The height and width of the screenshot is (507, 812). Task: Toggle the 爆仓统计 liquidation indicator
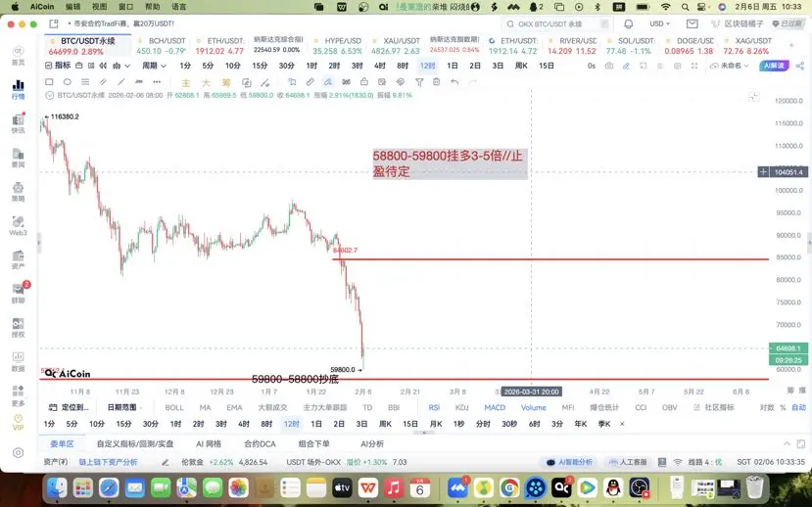603,407
